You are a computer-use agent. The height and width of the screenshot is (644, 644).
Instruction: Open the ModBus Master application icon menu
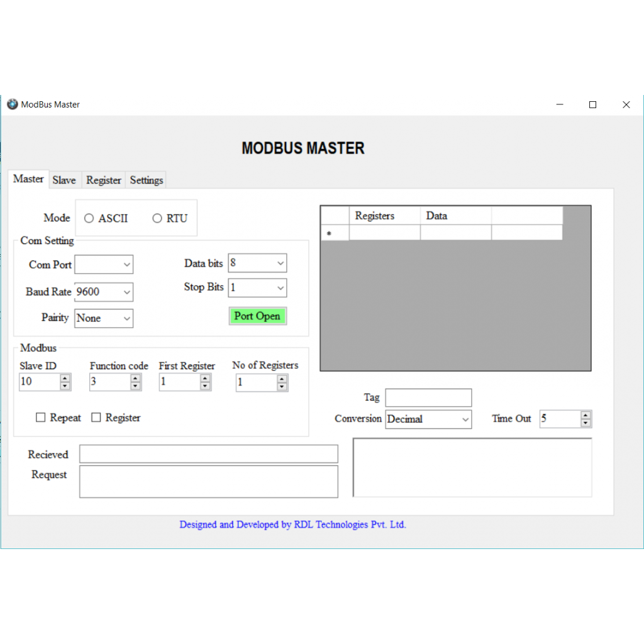(11, 104)
